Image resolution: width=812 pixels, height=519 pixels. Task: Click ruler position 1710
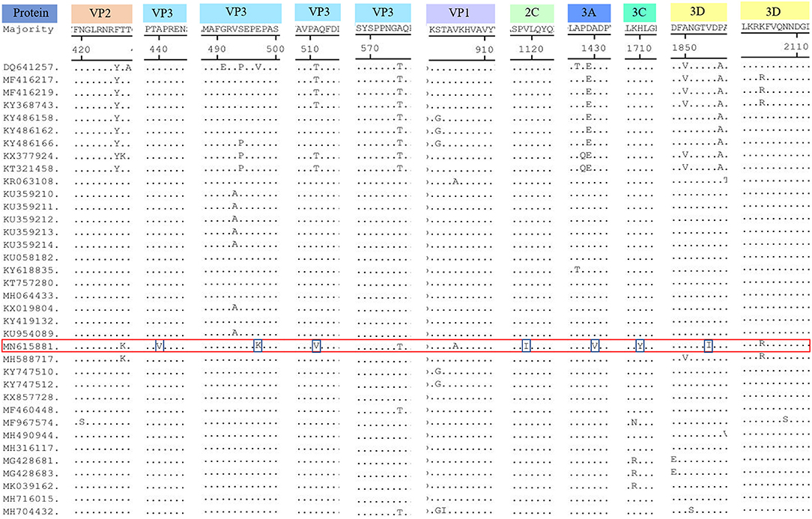click(x=639, y=48)
